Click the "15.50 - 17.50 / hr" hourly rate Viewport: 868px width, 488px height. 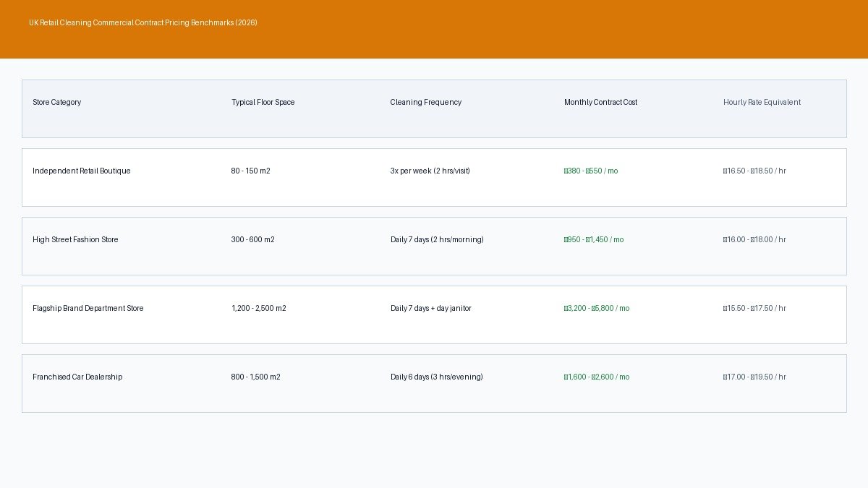[754, 308]
